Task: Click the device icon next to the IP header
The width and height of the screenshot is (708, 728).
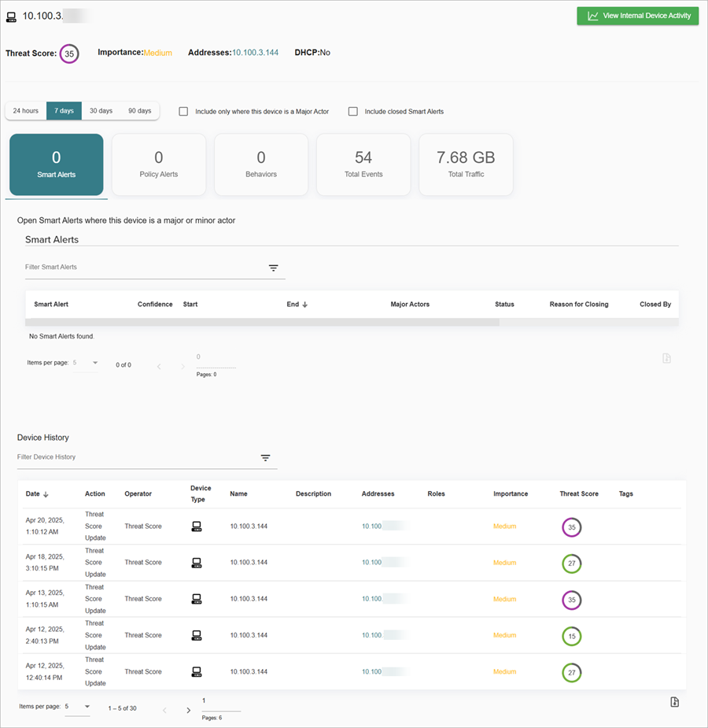Action: (11, 15)
